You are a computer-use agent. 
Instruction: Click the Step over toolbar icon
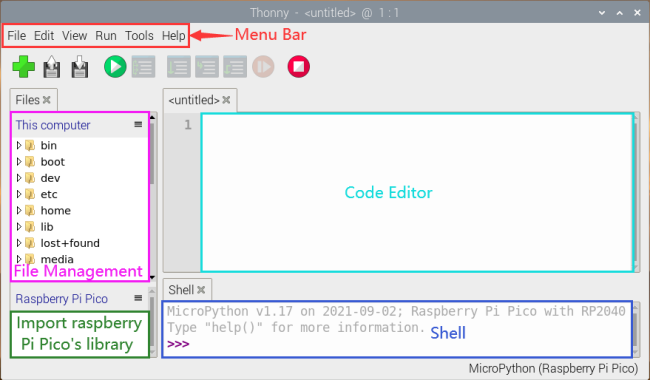pos(179,67)
